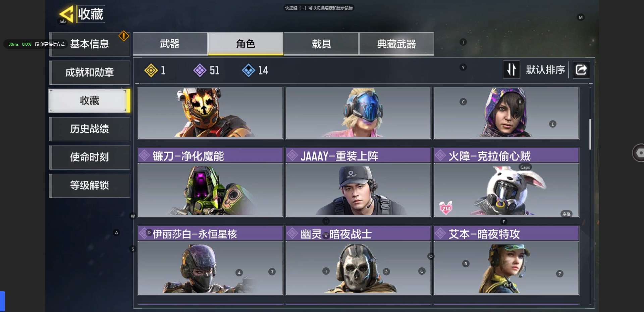
Task: Select the gold legendary rarity filter icon
Action: (151, 70)
